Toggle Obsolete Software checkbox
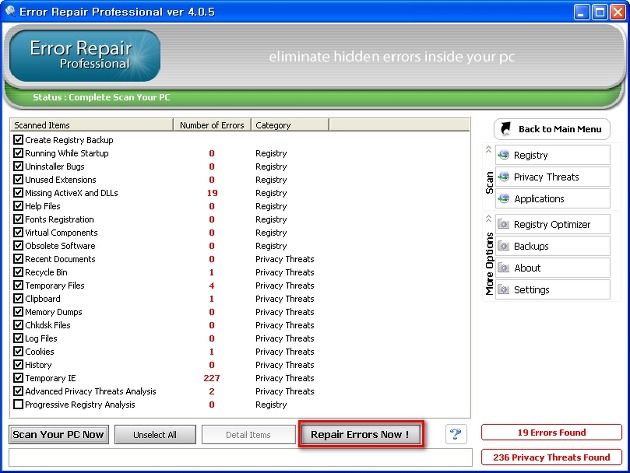The image size is (630, 473). (18, 245)
